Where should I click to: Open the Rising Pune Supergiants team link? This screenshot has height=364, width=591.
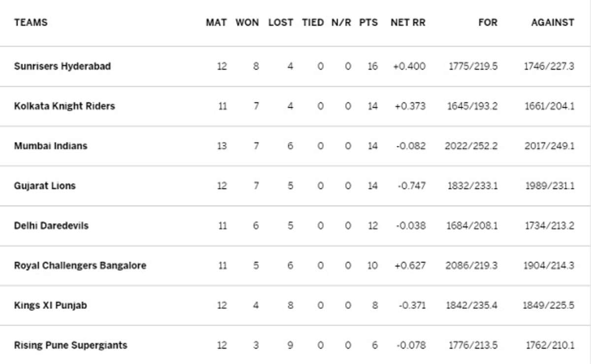coord(70,345)
